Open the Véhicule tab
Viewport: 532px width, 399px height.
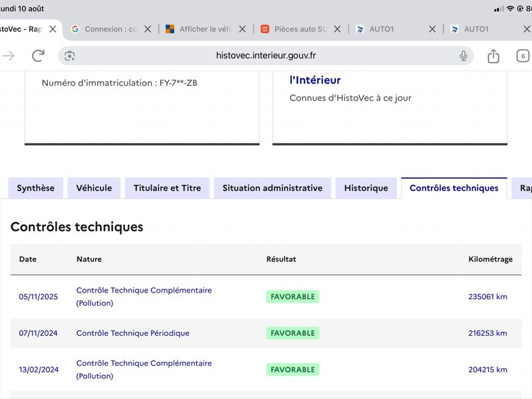click(x=94, y=188)
